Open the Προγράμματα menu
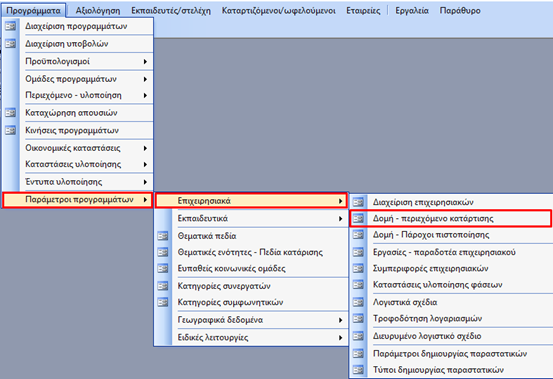The width and height of the screenshot is (553, 379). (34, 11)
